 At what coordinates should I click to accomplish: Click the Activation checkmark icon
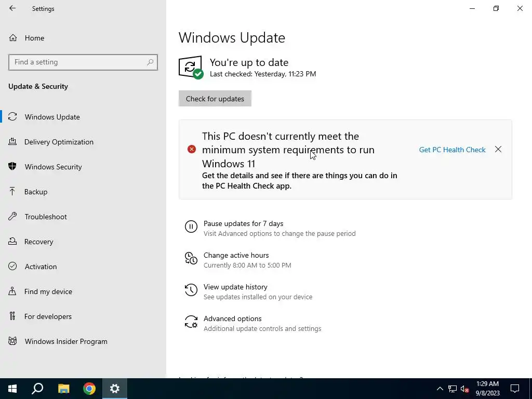tap(12, 267)
